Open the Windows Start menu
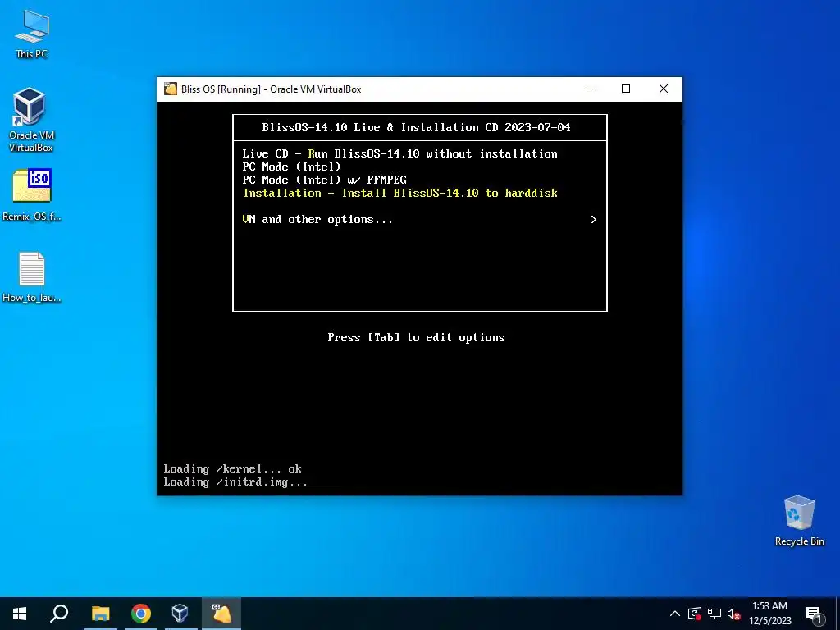The height and width of the screenshot is (630, 840). pyautogui.click(x=20, y=614)
